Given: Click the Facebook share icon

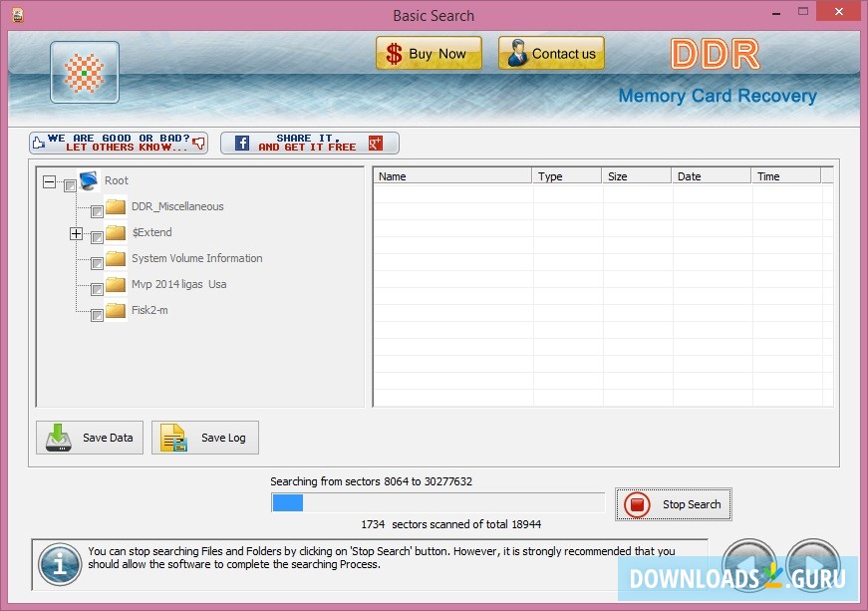Looking at the screenshot, I should point(242,143).
